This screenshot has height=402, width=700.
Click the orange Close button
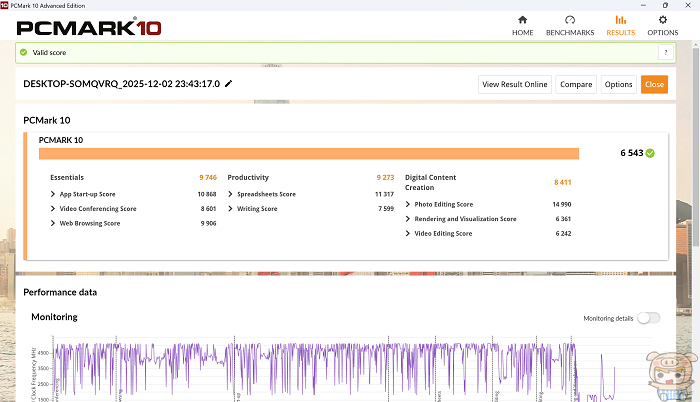[654, 84]
